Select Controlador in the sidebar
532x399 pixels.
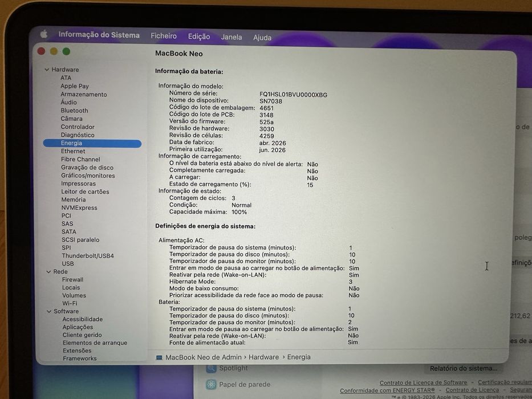click(x=78, y=127)
